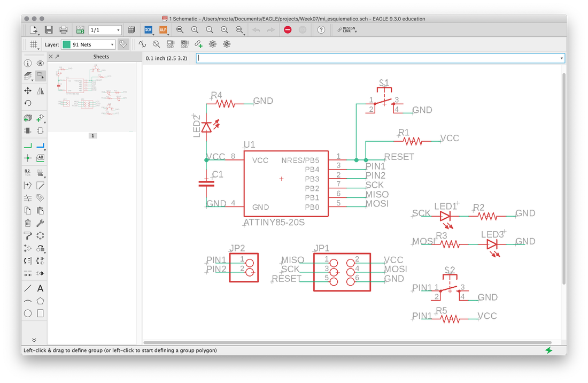Save the schematic with the floppy icon
The image size is (588, 383).
pos(48,29)
